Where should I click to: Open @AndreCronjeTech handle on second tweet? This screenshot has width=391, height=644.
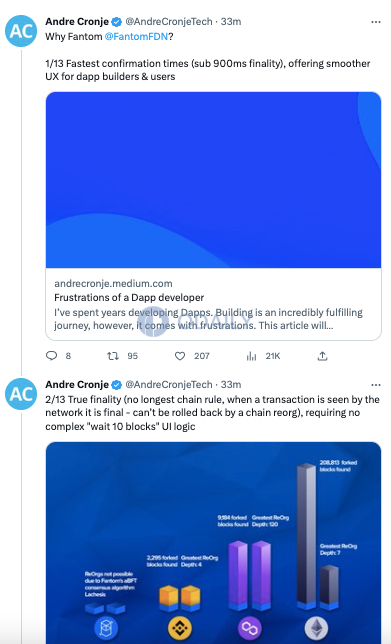pyautogui.click(x=169, y=385)
